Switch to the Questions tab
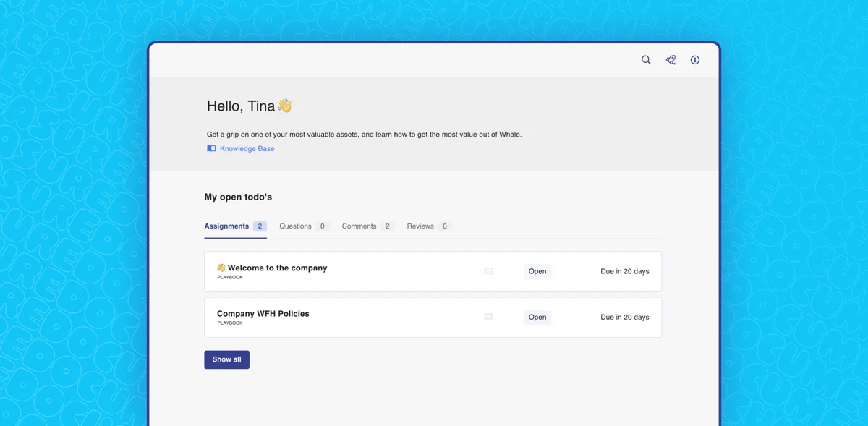 pyautogui.click(x=296, y=226)
